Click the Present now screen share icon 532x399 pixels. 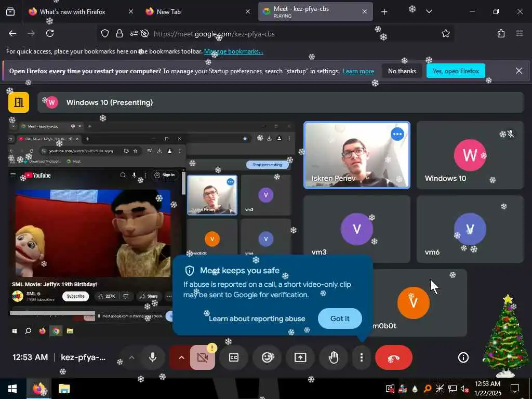[x=300, y=357]
